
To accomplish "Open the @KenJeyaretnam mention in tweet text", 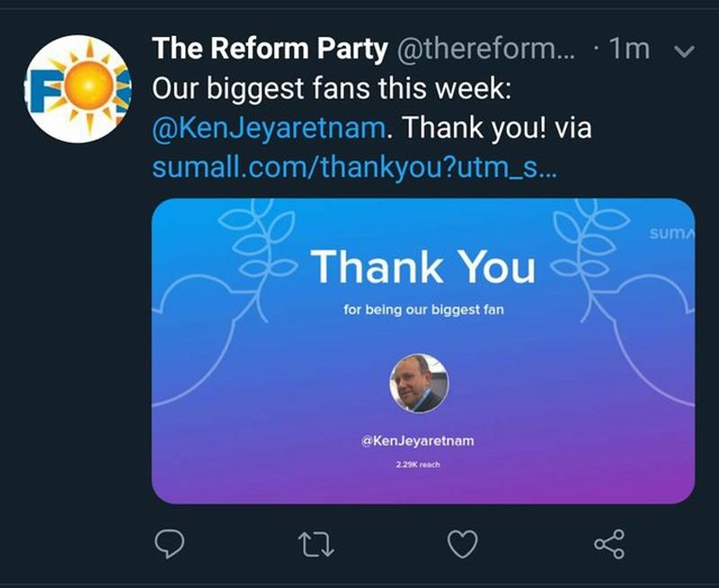I will tap(269, 128).
